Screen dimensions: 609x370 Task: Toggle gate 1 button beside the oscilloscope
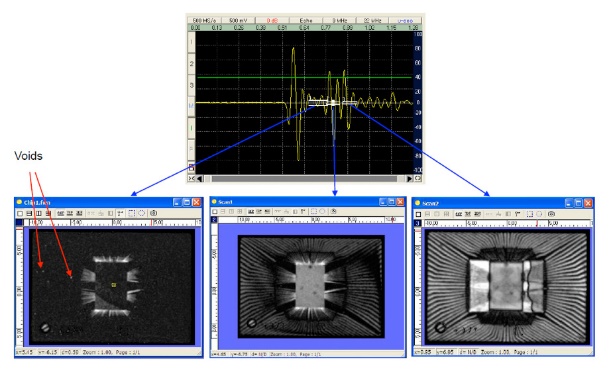click(191, 42)
